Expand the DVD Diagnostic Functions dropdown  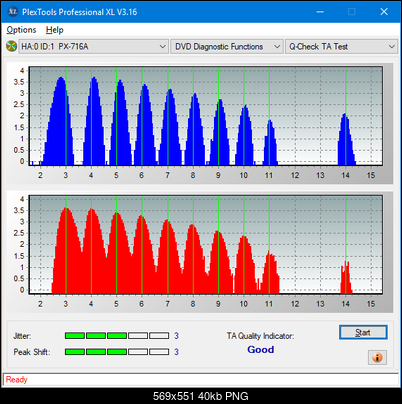pos(227,47)
